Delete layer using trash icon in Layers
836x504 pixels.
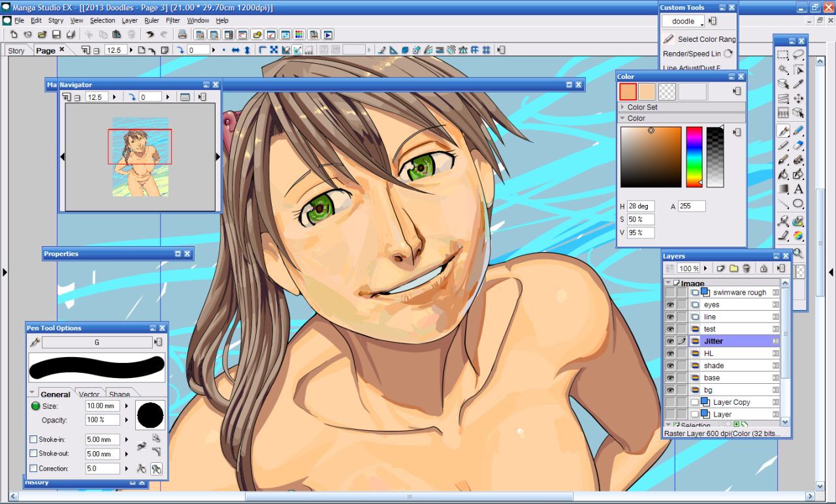pyautogui.click(x=746, y=268)
